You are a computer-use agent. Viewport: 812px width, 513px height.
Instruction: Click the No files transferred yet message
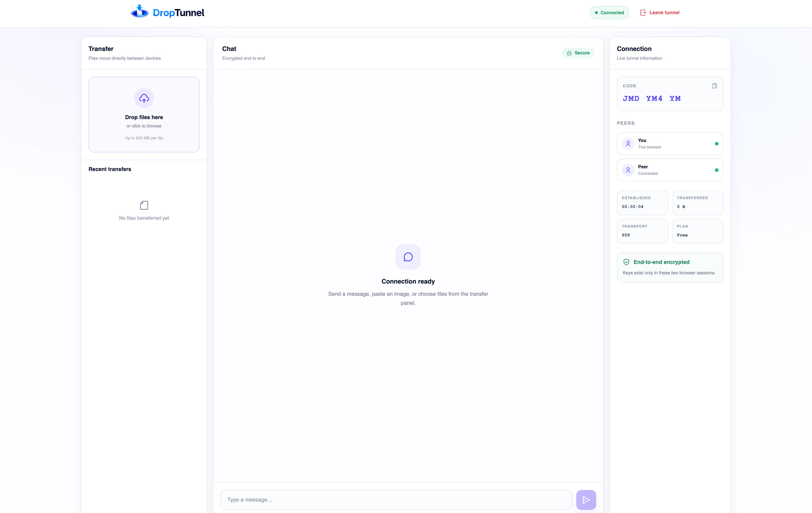pos(144,218)
